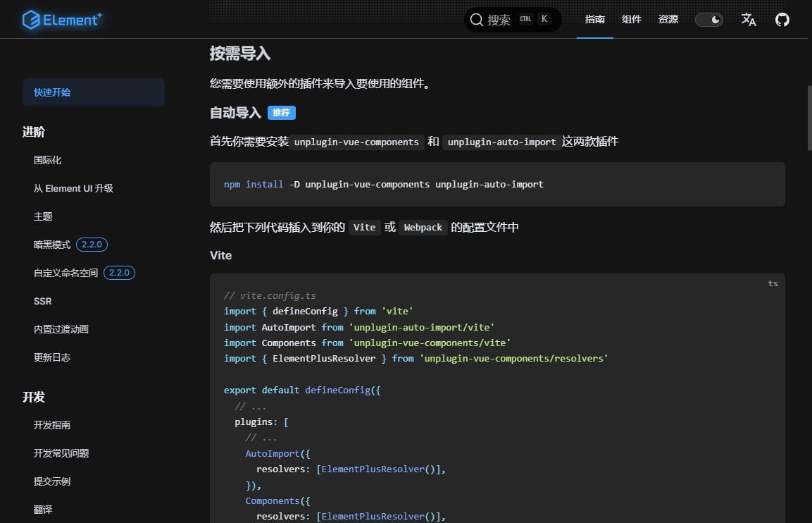Image resolution: width=812 pixels, height=523 pixels.
Task: Open 内置过渡动画 in the sidebar
Action: click(x=61, y=329)
